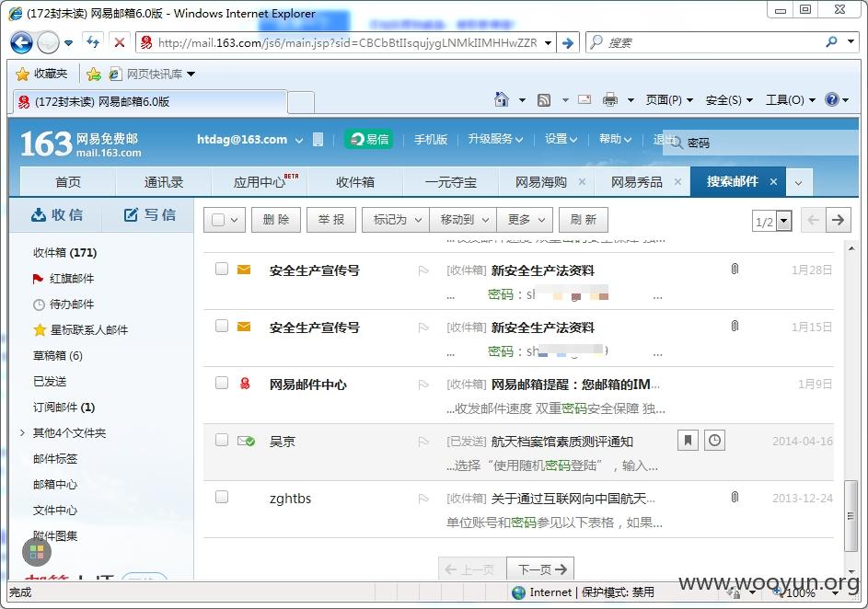The image size is (868, 609).
Task: Open 草稿箱 (6) folder
Action: [58, 356]
